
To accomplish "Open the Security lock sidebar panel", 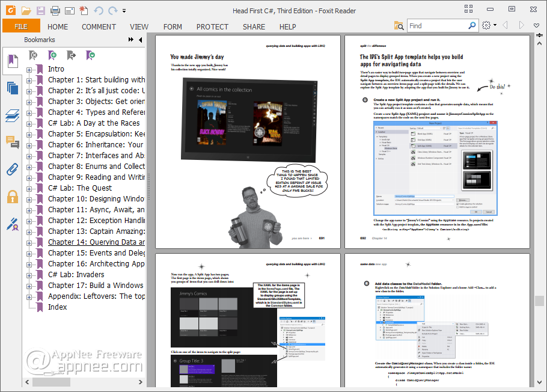I will (x=13, y=197).
